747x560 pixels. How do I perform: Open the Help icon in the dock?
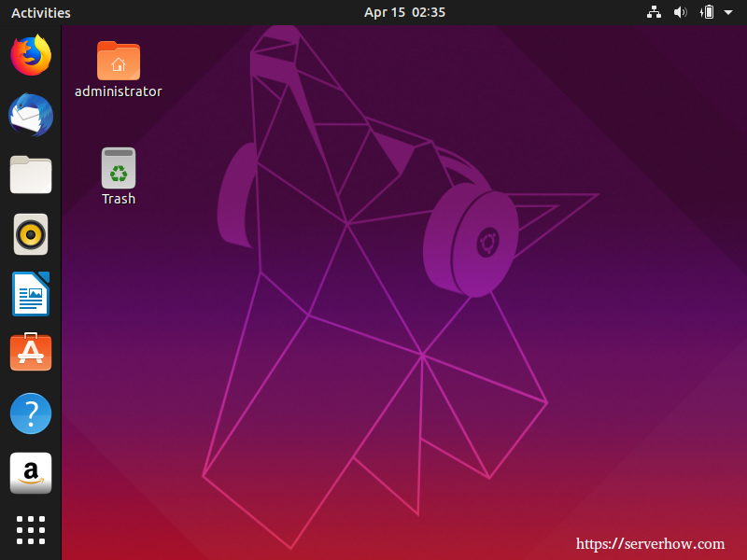31,413
